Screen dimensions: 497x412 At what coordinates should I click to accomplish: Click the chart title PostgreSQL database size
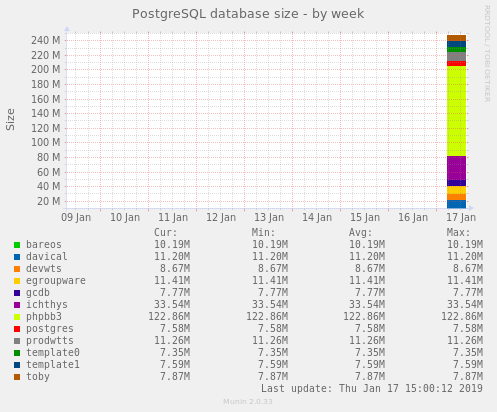click(248, 14)
